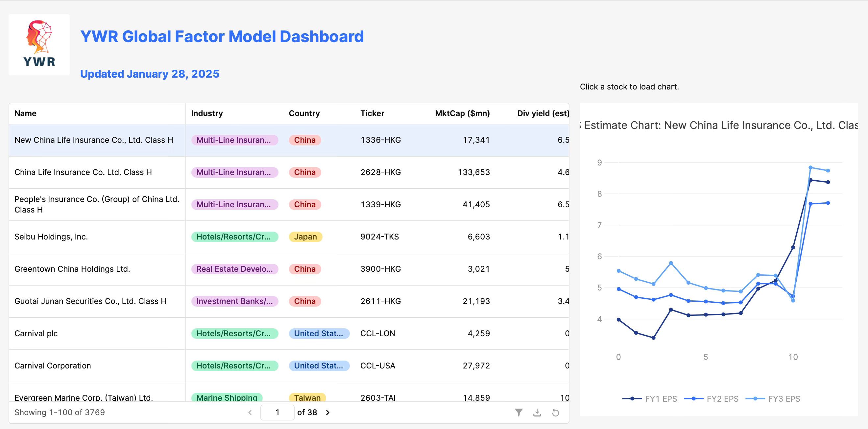Viewport: 868px width, 429px height.
Task: Click ticker 3900-HKG cell
Action: (380, 269)
